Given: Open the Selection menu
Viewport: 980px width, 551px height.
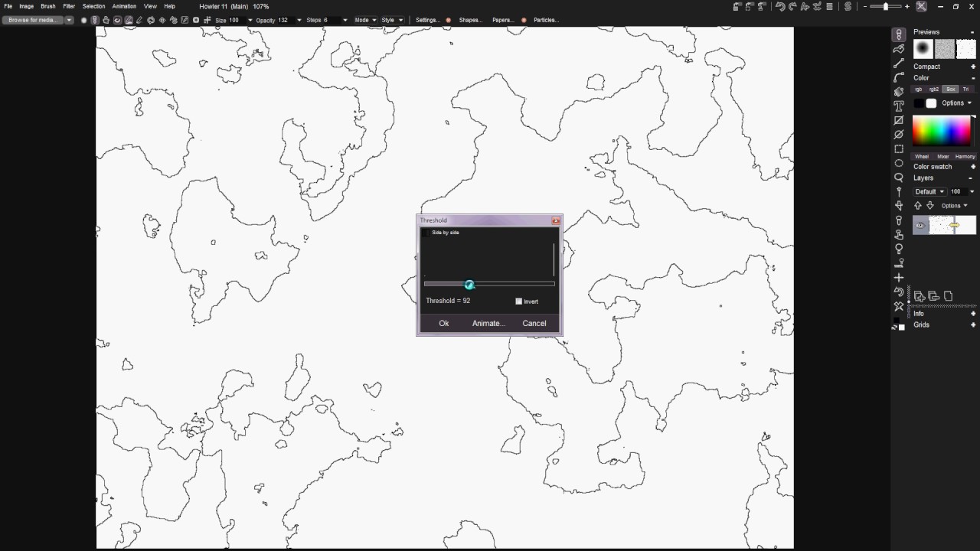Looking at the screenshot, I should click(x=94, y=6).
